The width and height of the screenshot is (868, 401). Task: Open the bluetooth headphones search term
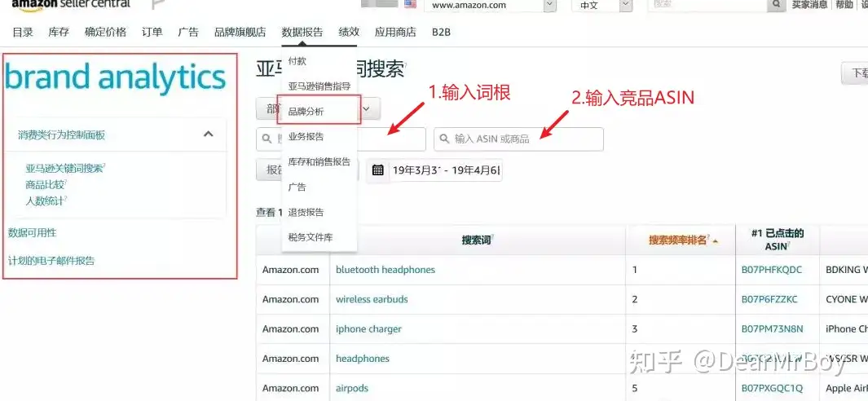(x=386, y=270)
